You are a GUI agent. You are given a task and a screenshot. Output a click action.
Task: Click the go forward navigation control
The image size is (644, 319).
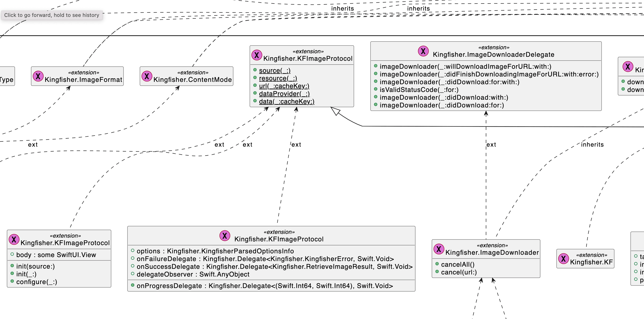[x=51, y=15]
